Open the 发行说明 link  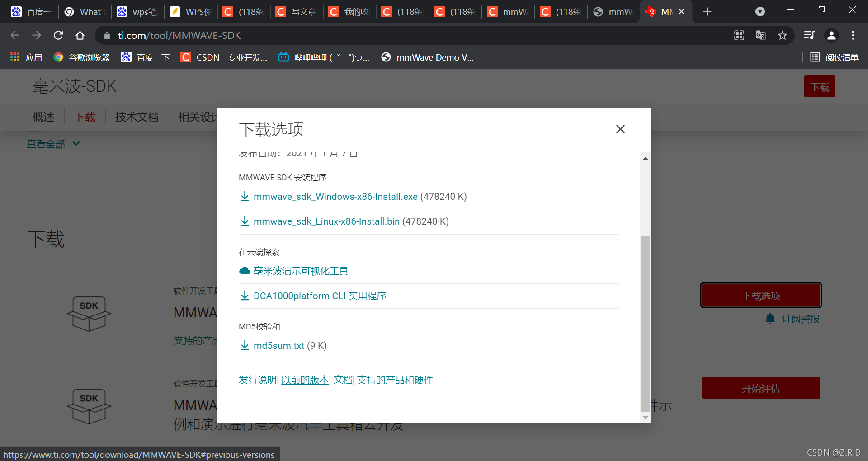pyautogui.click(x=258, y=380)
